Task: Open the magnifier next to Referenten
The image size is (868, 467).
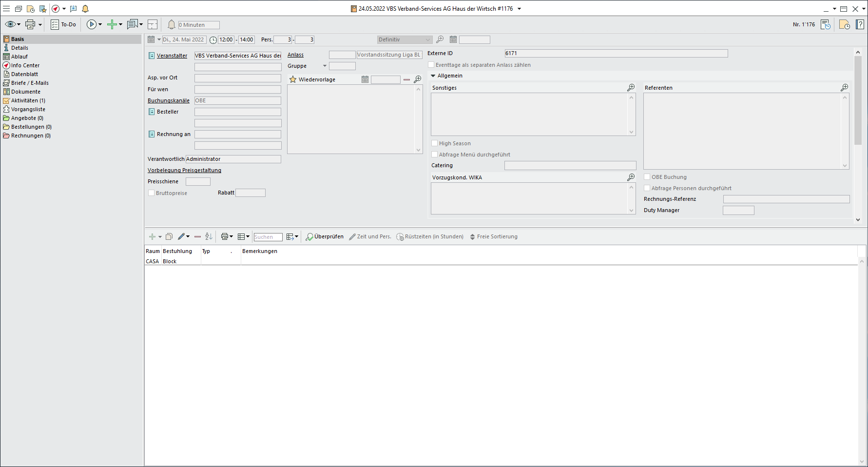Action: click(x=844, y=88)
